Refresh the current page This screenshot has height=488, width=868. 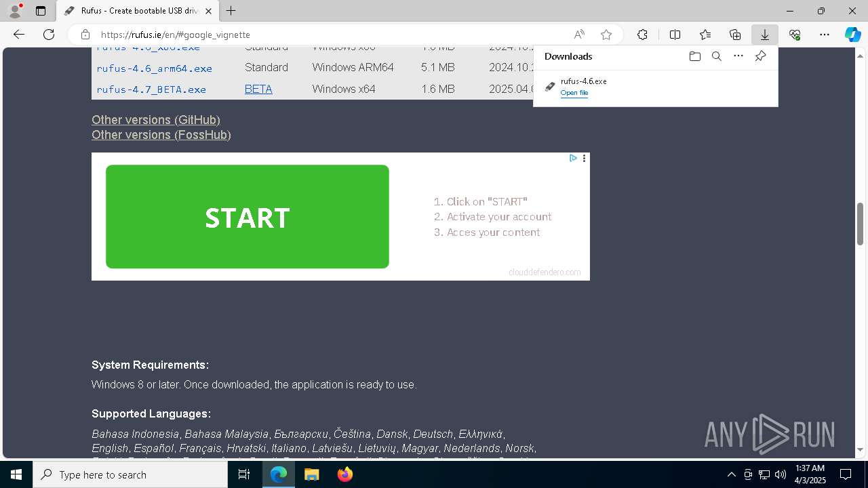tap(49, 35)
